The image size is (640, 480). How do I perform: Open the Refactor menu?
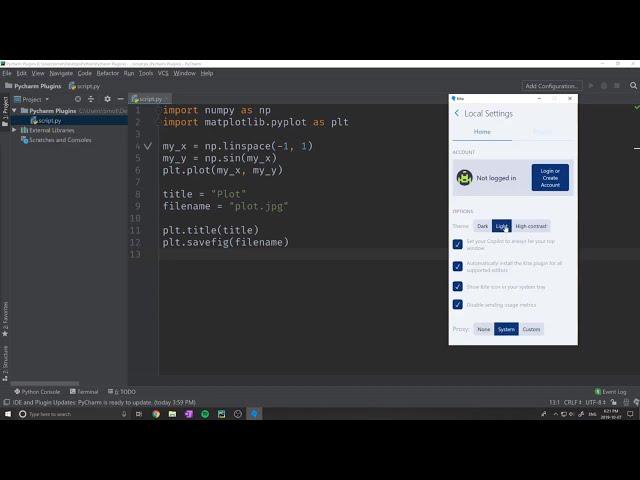coord(107,73)
